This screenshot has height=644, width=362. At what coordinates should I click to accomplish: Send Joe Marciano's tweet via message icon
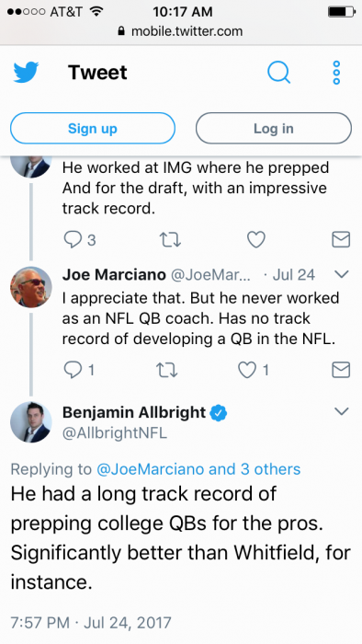pyautogui.click(x=341, y=370)
